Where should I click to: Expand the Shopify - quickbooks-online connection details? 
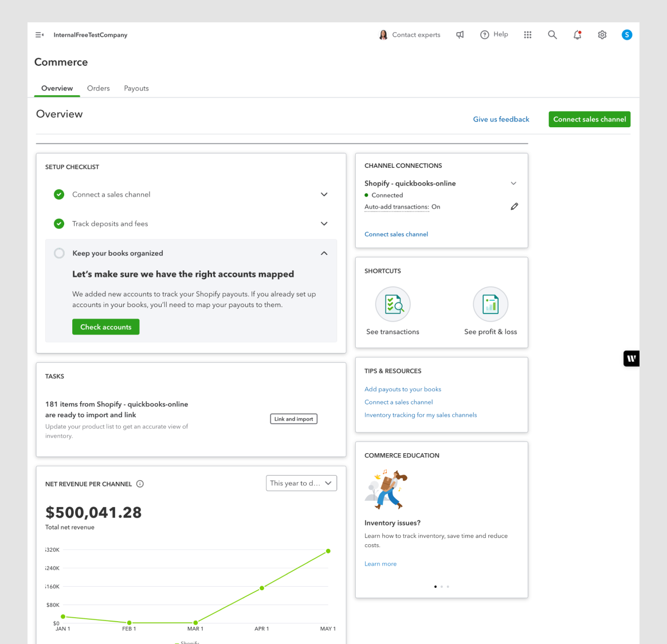(513, 183)
